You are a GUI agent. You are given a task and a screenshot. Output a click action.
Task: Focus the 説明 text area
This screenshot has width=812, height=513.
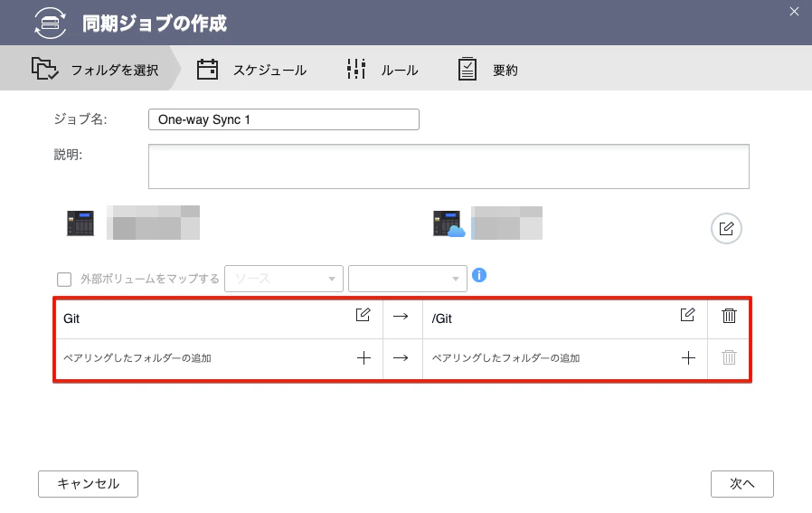coord(448,166)
